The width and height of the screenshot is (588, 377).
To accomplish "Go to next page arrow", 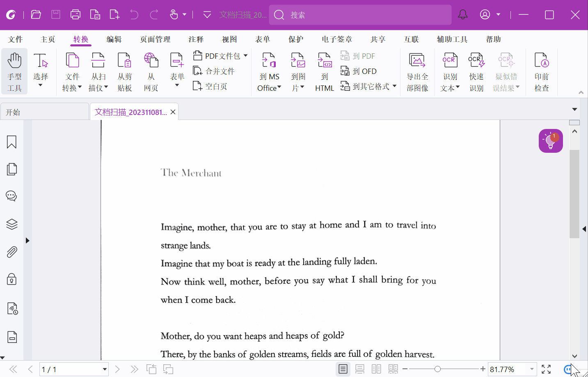I will tap(117, 369).
